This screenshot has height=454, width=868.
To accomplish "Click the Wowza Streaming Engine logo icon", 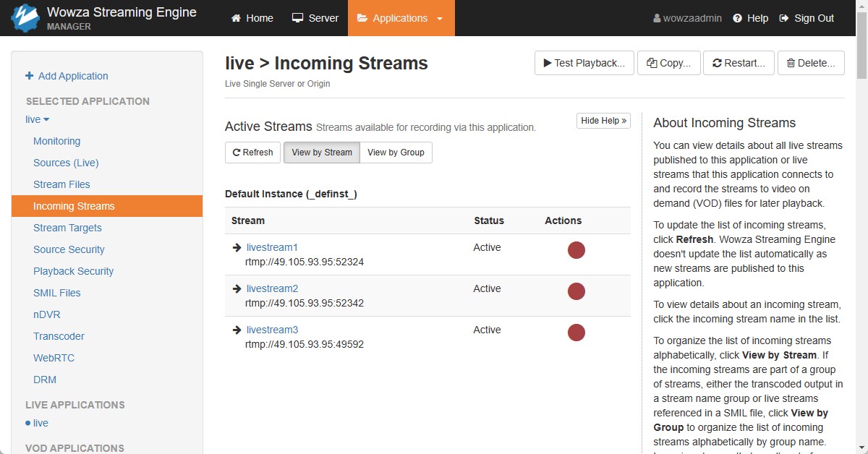I will (x=25, y=18).
